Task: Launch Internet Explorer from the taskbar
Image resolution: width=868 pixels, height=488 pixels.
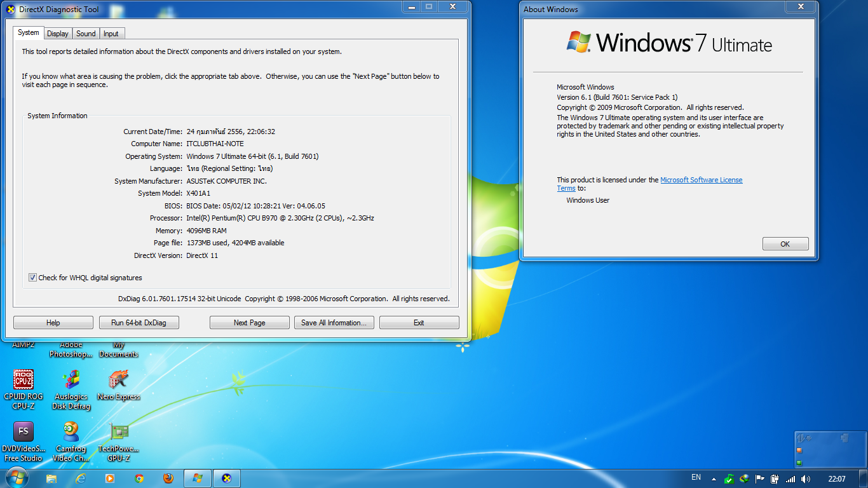Action: [81, 478]
